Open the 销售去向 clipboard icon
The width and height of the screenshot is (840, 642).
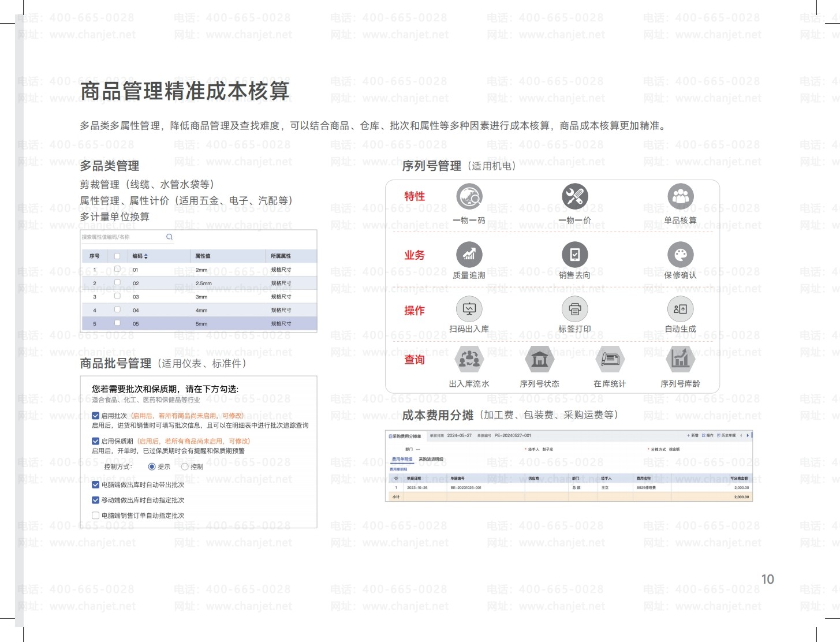click(575, 254)
